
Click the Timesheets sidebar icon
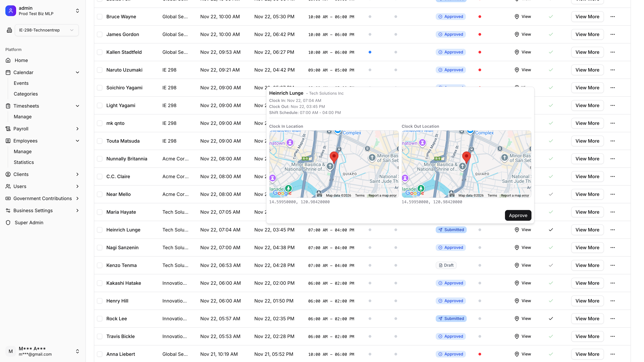click(x=8, y=106)
